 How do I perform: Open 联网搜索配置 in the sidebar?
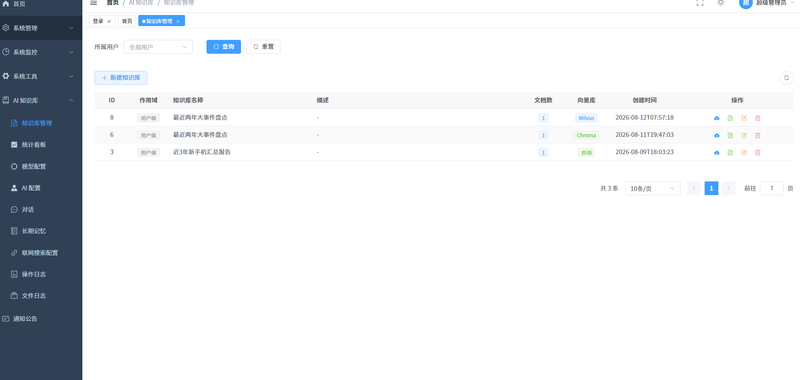tap(41, 252)
